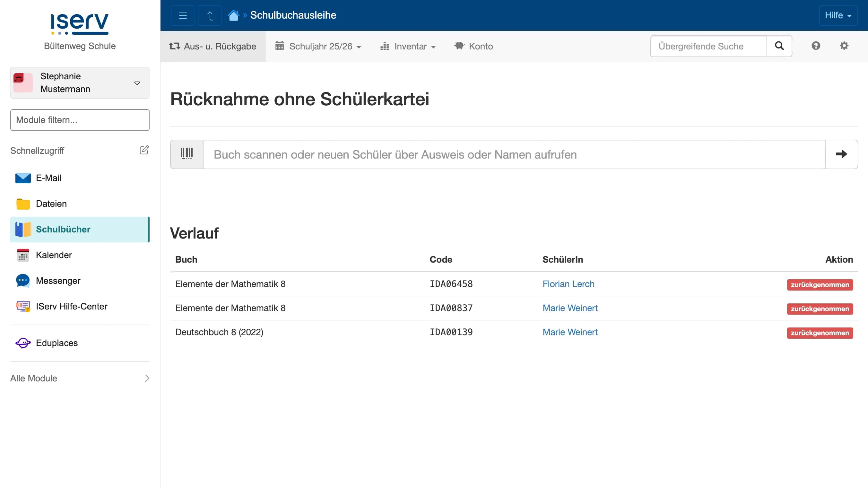Click the barcode scanner icon

click(x=186, y=154)
